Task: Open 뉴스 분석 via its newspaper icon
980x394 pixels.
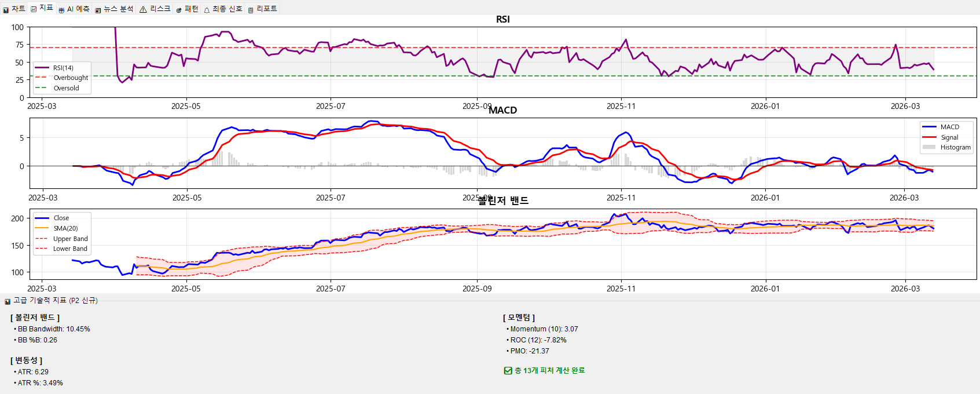Action: 98,10
